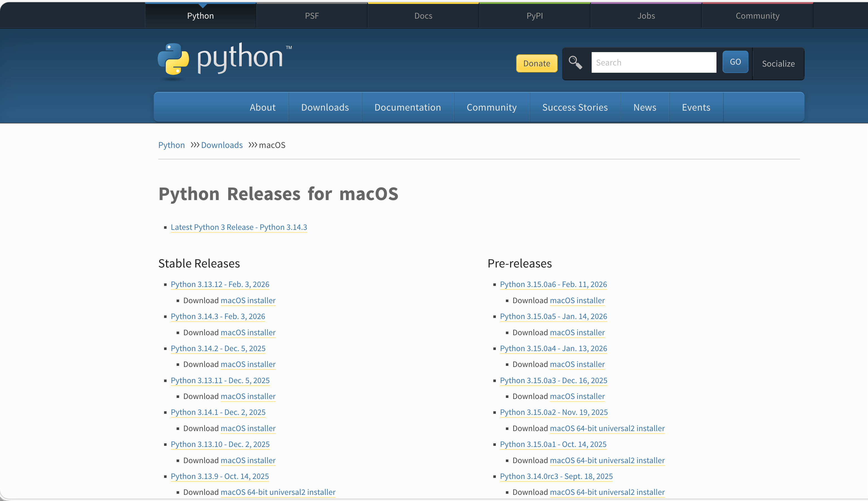Open Latest Python 3 Release 3.14.3 link
This screenshot has width=868, height=501.
click(239, 227)
